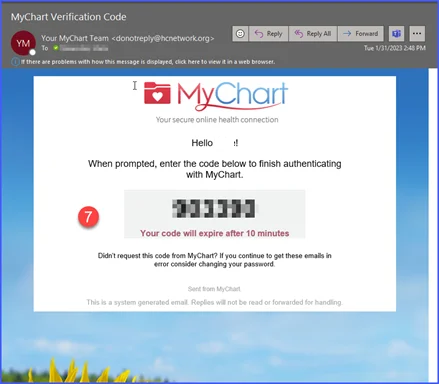Click the MyChart Verification Code subject
The width and height of the screenshot is (439, 384).
68,17
